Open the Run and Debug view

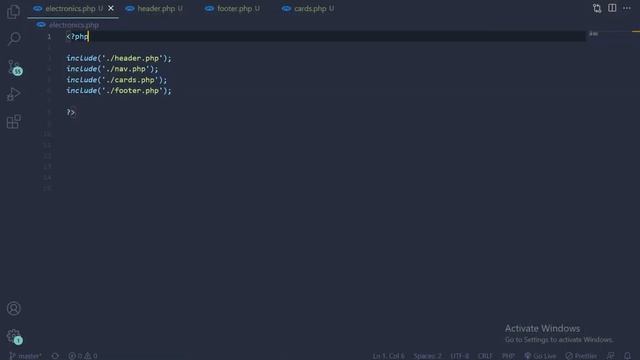click(13, 94)
